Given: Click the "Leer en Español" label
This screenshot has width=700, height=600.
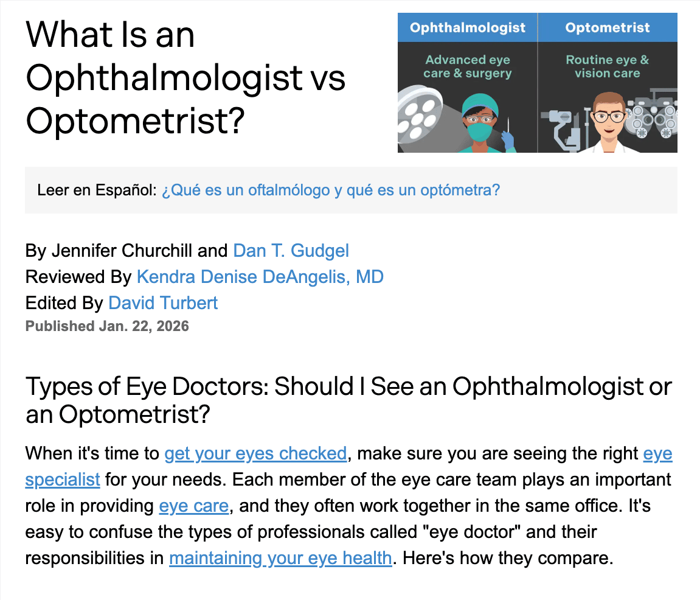Looking at the screenshot, I should pyautogui.click(x=97, y=190).
